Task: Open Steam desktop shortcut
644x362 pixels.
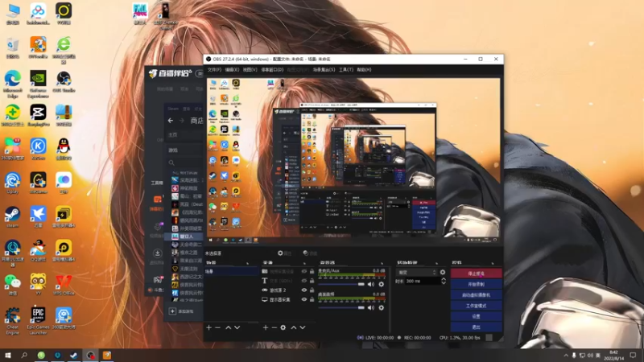Action: (x=12, y=217)
